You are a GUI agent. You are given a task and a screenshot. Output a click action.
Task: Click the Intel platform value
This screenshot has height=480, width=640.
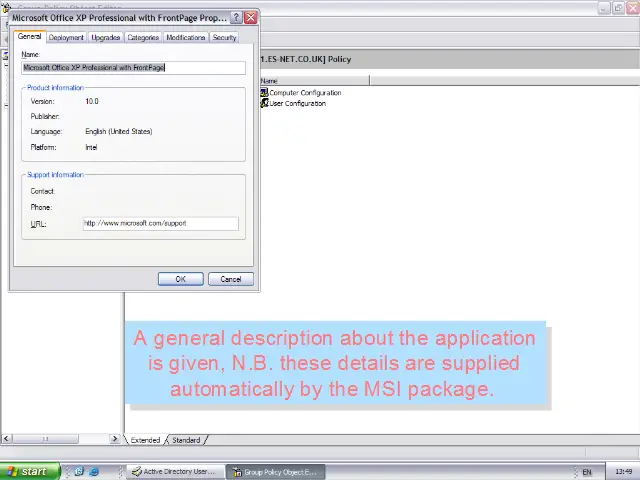[x=91, y=147]
